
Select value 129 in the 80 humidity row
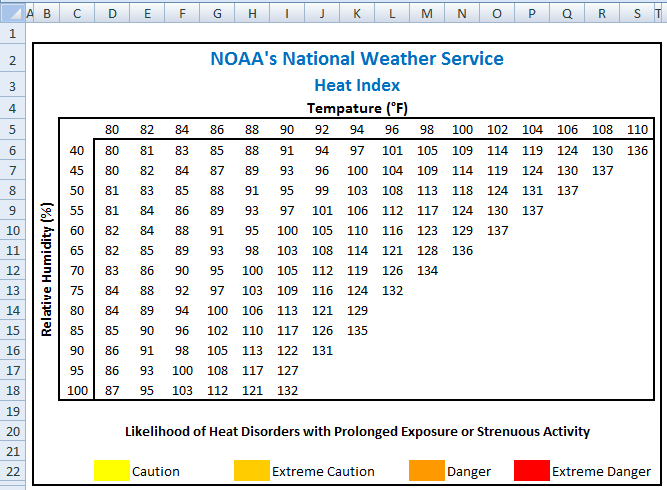click(x=357, y=311)
